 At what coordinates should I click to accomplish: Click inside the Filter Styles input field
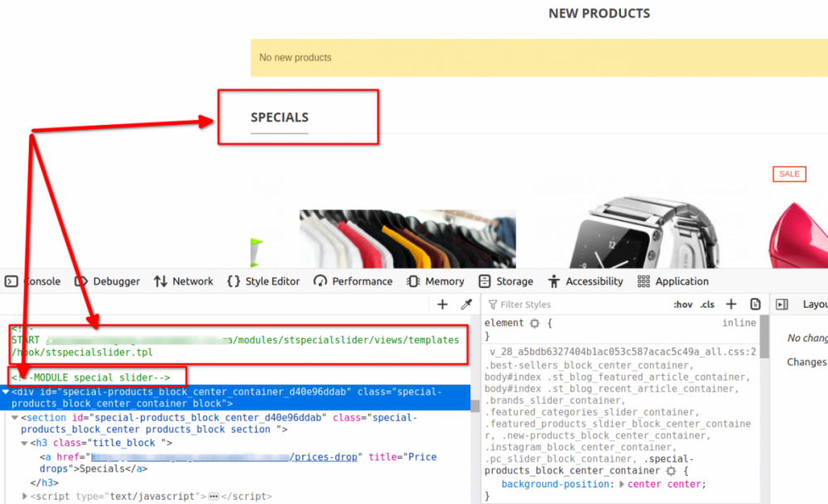580,304
